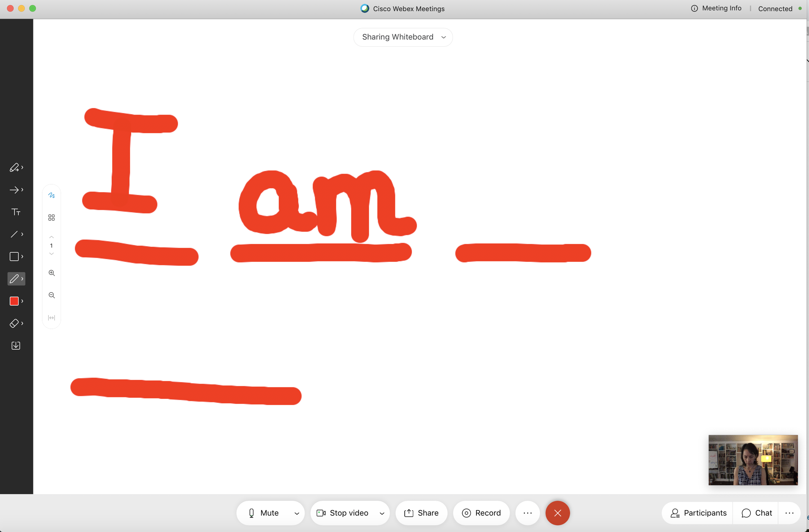Open audio options arrow next to Mute
This screenshot has height=532, width=809.
pyautogui.click(x=297, y=513)
